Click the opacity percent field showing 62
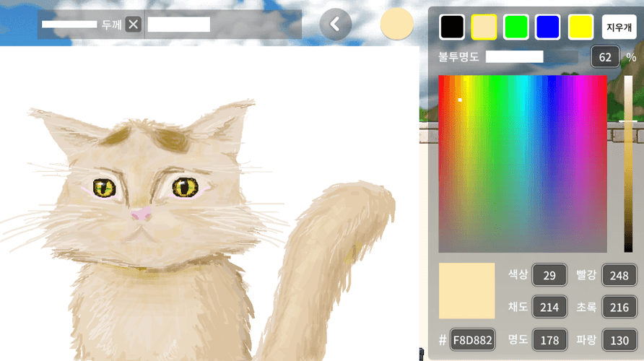Viewport: 644px width, 361px height. [605, 57]
